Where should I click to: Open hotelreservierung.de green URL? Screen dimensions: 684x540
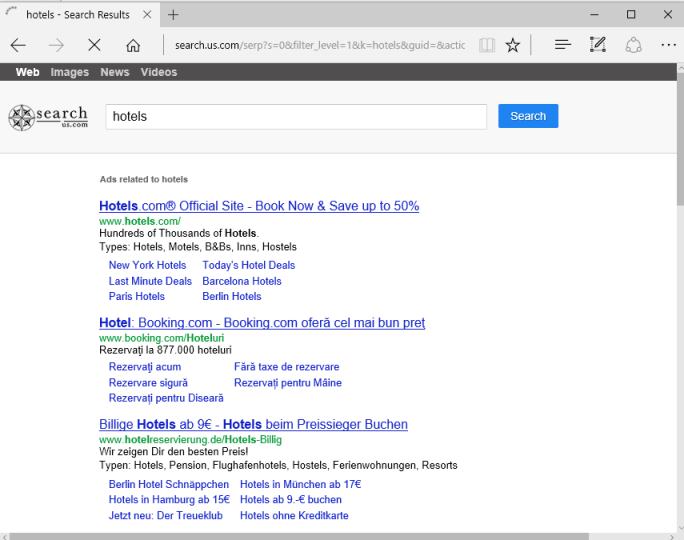coord(190,440)
